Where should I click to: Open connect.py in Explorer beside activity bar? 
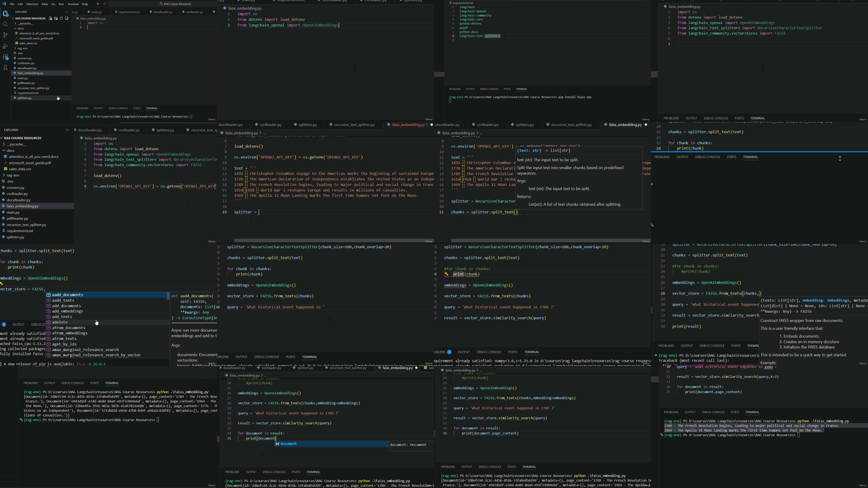[x=41, y=58]
